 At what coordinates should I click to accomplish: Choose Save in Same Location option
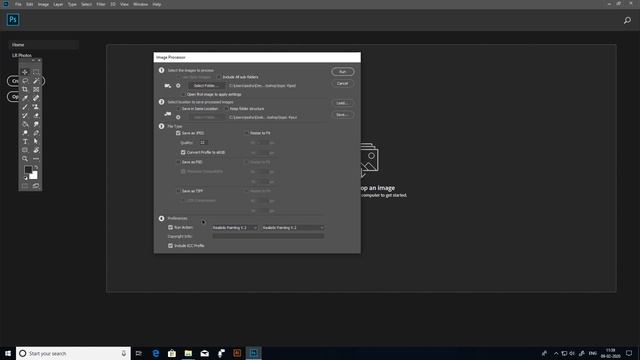point(178,109)
